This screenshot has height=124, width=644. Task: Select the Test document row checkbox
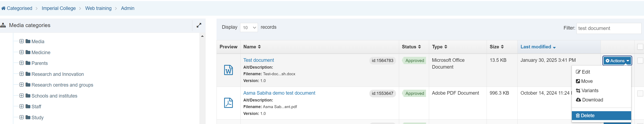640,61
